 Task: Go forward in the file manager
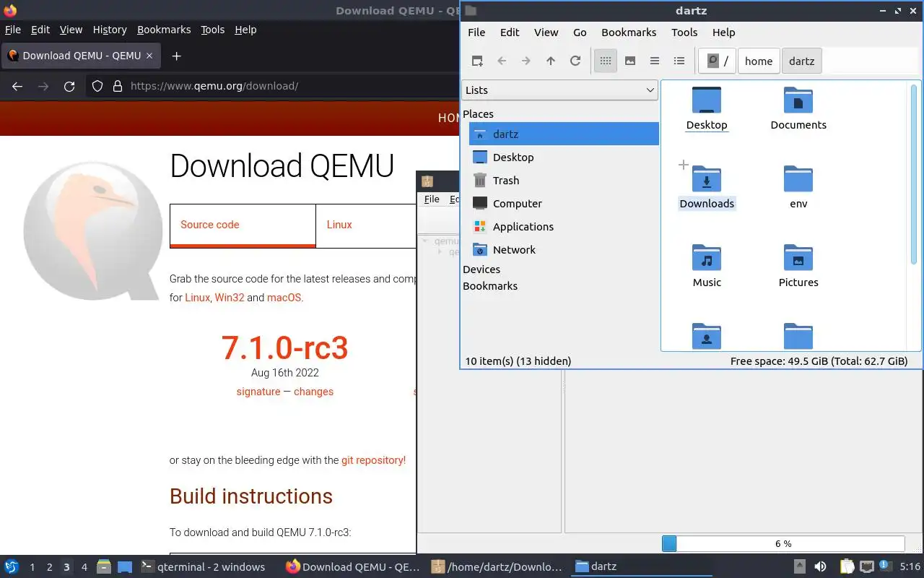(x=526, y=61)
